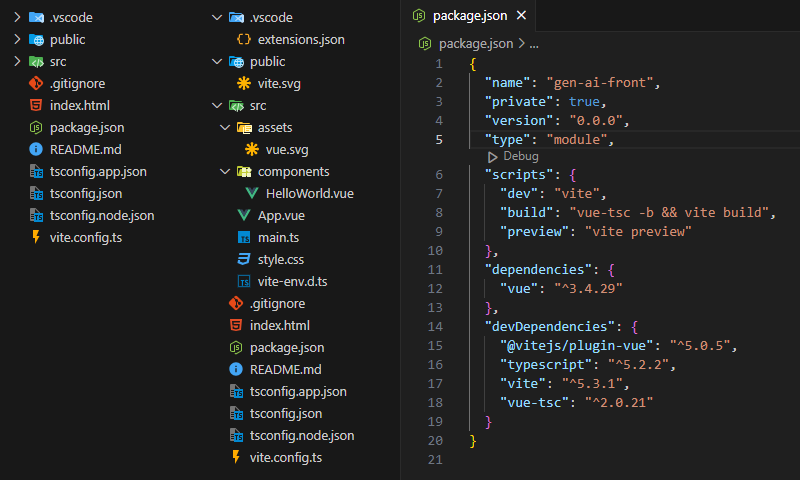Expand the collapsed .vscode folder chevron in left tree
800x480 pixels.
(x=17, y=17)
